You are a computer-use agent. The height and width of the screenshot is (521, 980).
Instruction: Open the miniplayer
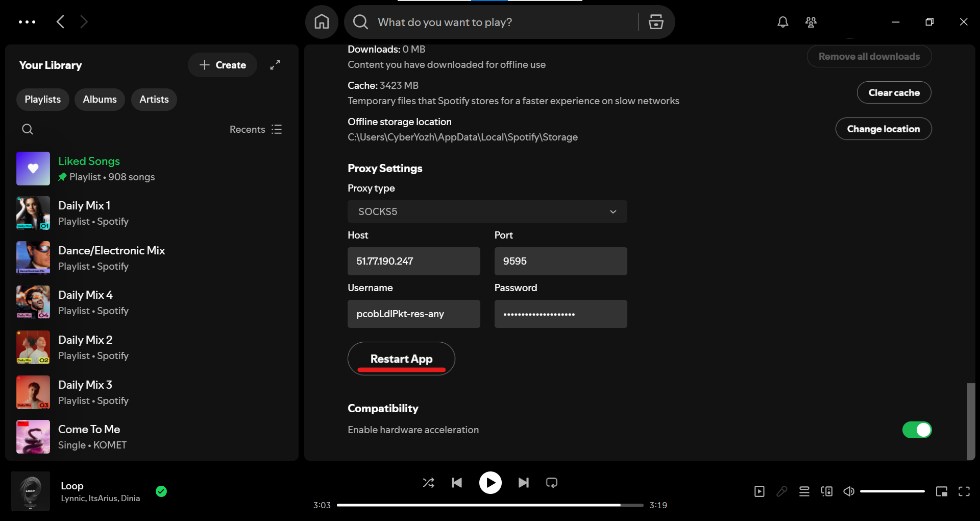click(x=942, y=491)
